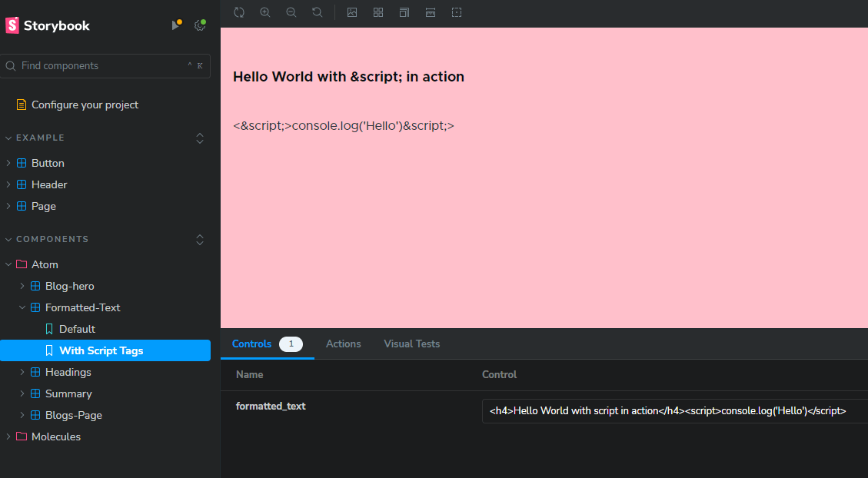Image resolution: width=868 pixels, height=478 pixels.
Task: Expand all items in COMPONENTS section
Action: coord(200,240)
